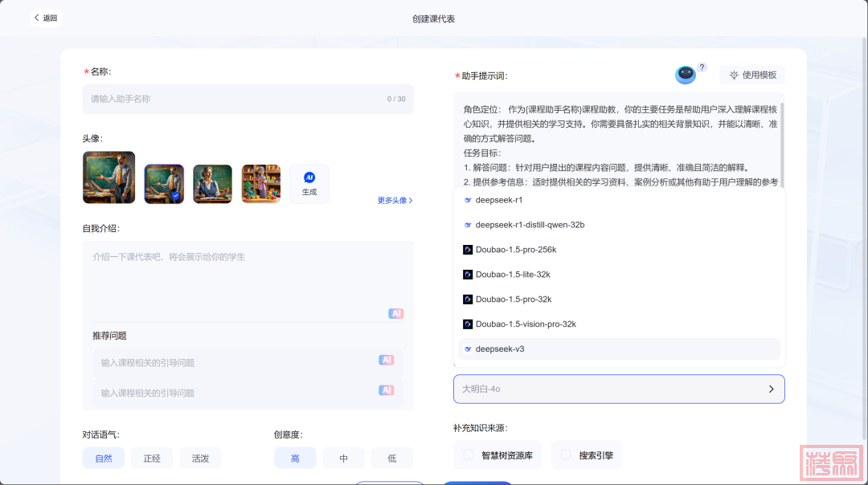
Task: Click the Doubao-1.5-pro-32k logo icon
Action: 468,300
